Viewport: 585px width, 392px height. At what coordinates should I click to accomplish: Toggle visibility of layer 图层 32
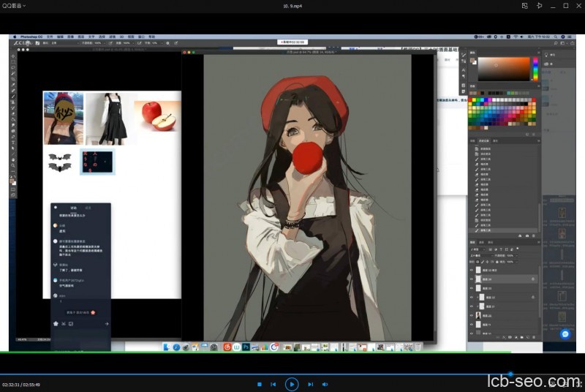pyautogui.click(x=472, y=297)
